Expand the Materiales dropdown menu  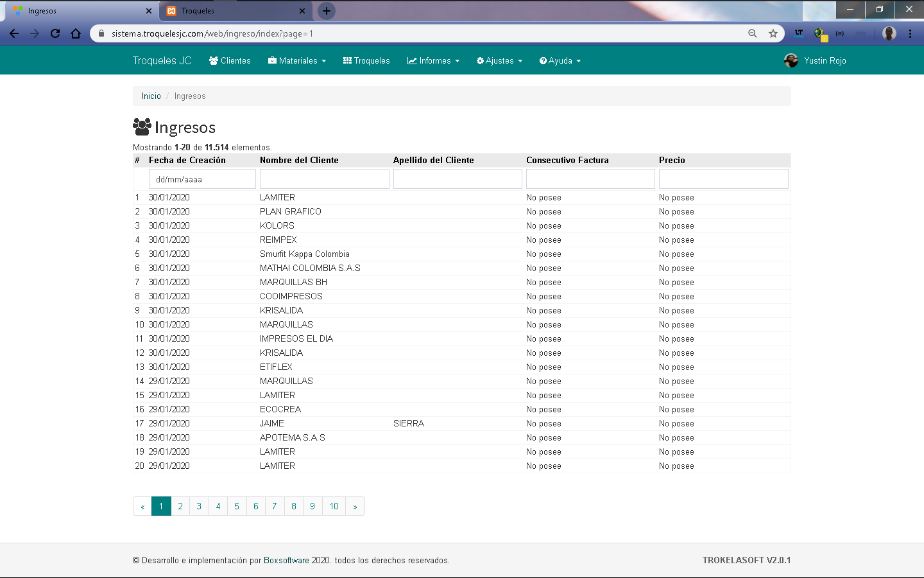point(297,60)
